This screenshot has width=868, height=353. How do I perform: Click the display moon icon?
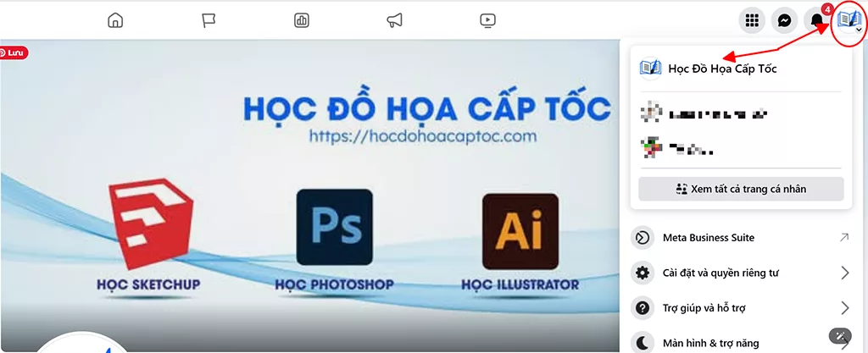pyautogui.click(x=643, y=343)
